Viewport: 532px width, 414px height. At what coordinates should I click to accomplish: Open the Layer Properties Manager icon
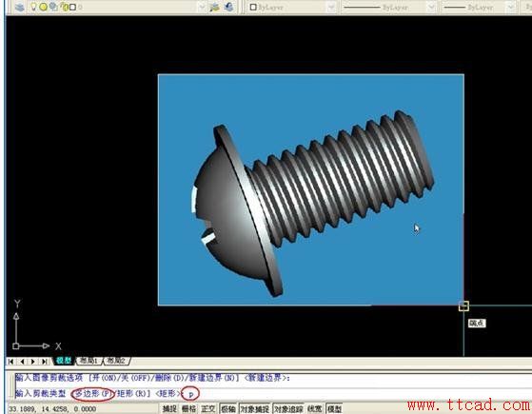pos(20,7)
